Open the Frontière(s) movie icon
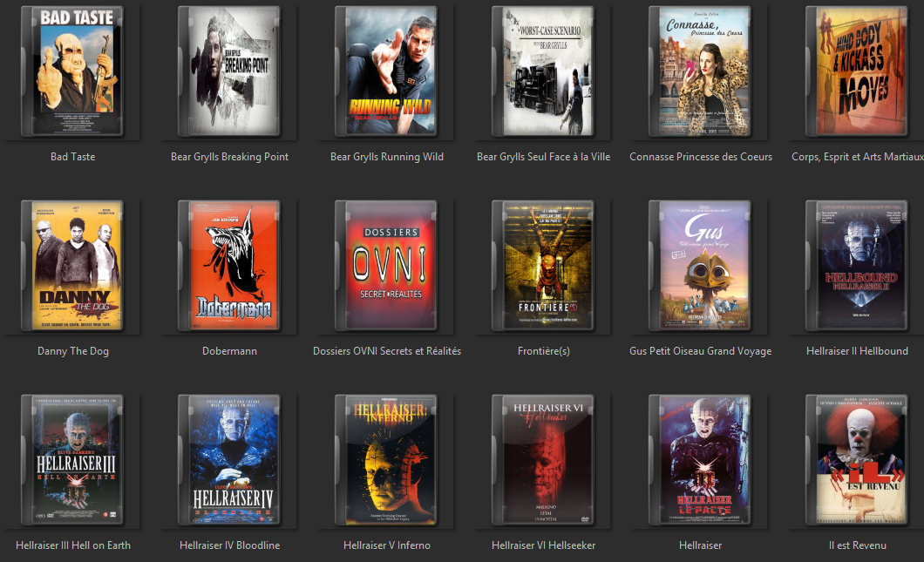This screenshot has height=562, width=924. coord(543,266)
